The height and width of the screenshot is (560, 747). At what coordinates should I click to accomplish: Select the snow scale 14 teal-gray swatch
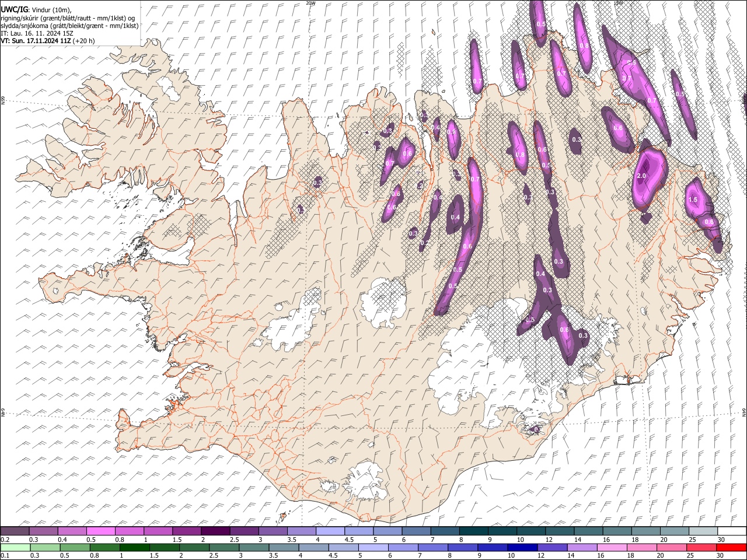[x=588, y=531]
